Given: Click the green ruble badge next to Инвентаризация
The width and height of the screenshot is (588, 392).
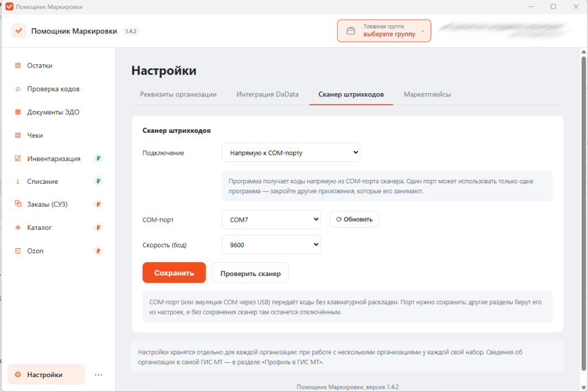Looking at the screenshot, I should click(98, 159).
